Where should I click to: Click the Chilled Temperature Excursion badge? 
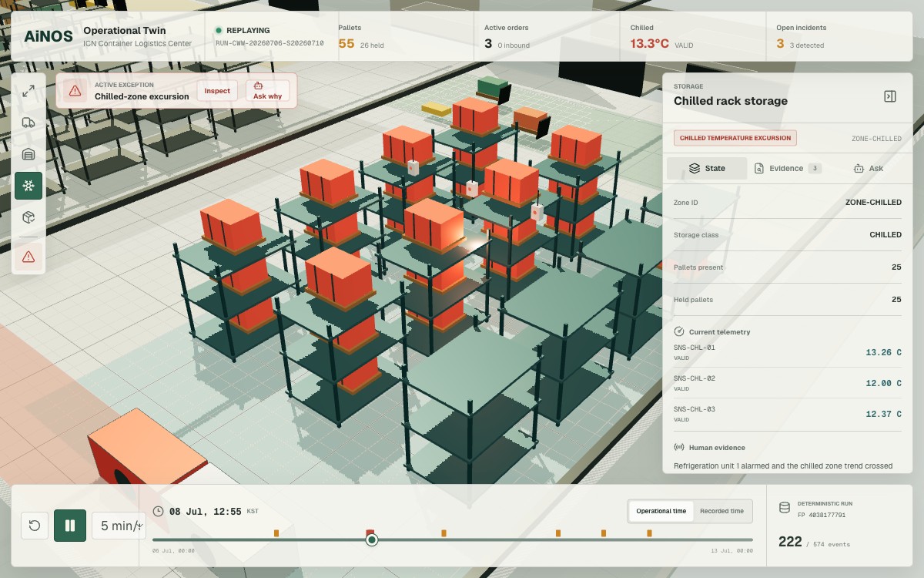tap(735, 138)
